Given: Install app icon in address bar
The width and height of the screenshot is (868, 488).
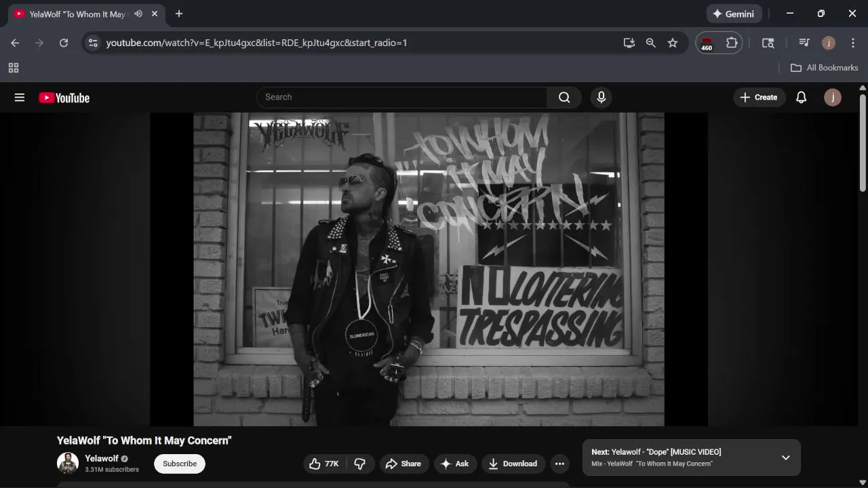Looking at the screenshot, I should [629, 43].
